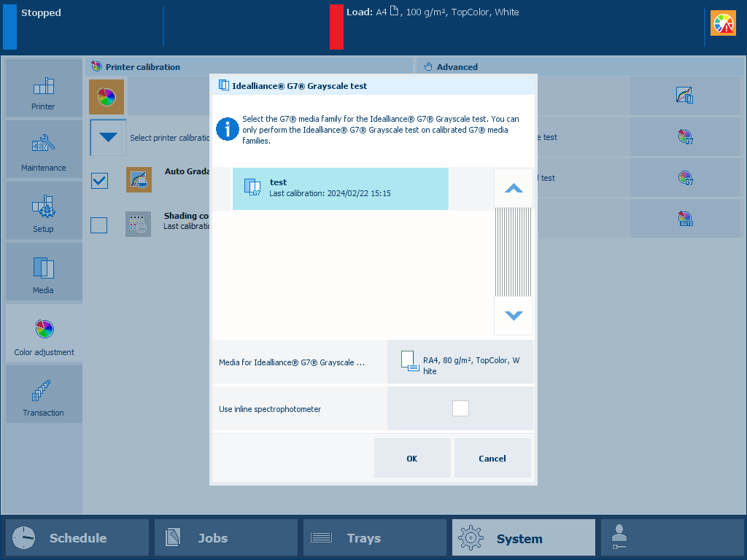Go to Setup in sidebar
The height and width of the screenshot is (560, 747).
pyautogui.click(x=43, y=211)
